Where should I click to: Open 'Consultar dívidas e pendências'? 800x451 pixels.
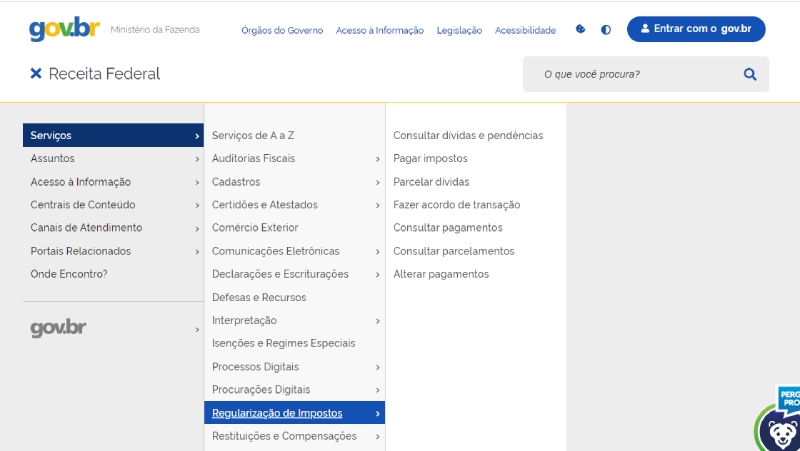tap(468, 135)
